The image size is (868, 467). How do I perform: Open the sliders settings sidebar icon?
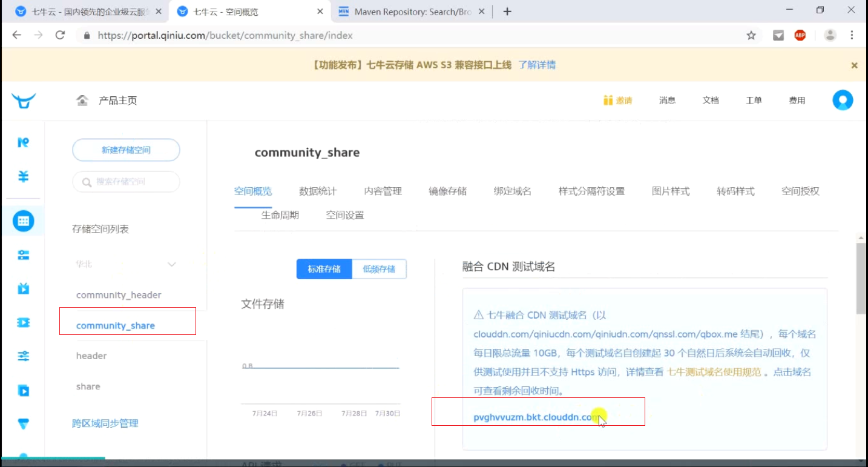tap(23, 356)
